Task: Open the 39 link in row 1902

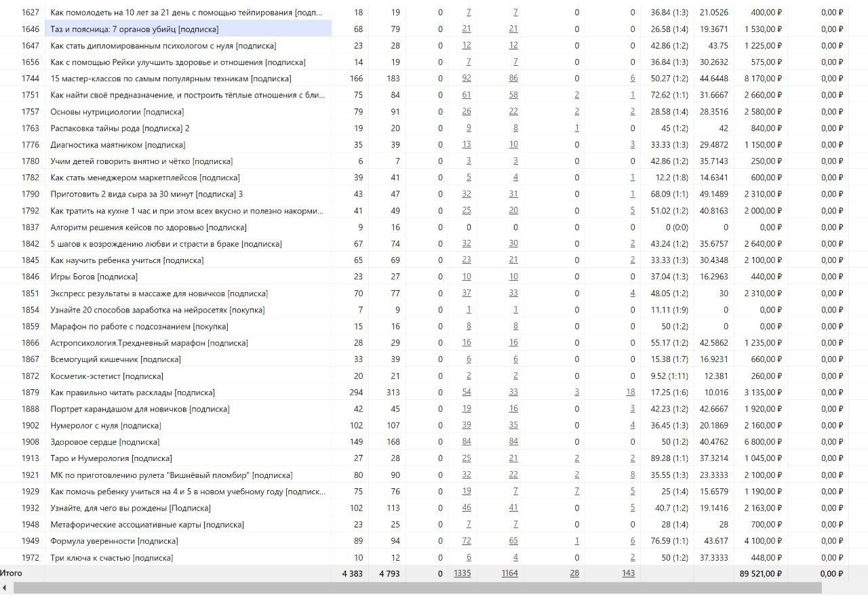Action: click(x=467, y=425)
